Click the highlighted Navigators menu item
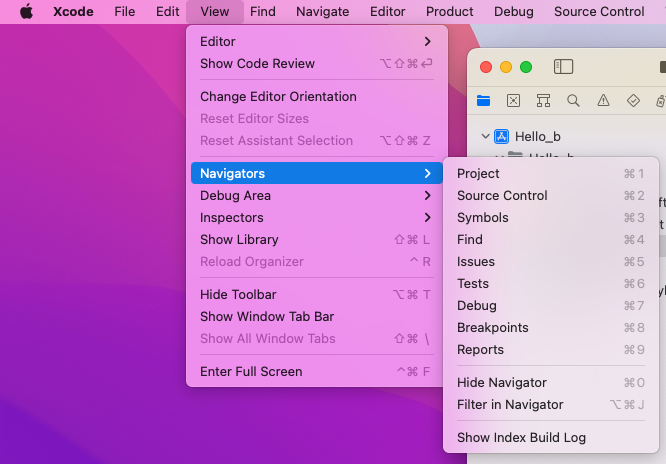The image size is (666, 464). pyautogui.click(x=317, y=173)
